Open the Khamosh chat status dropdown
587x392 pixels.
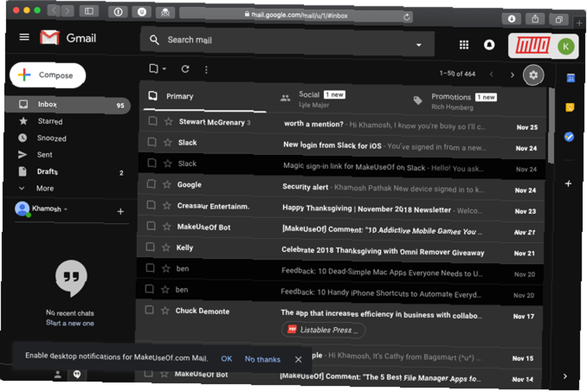(66, 209)
